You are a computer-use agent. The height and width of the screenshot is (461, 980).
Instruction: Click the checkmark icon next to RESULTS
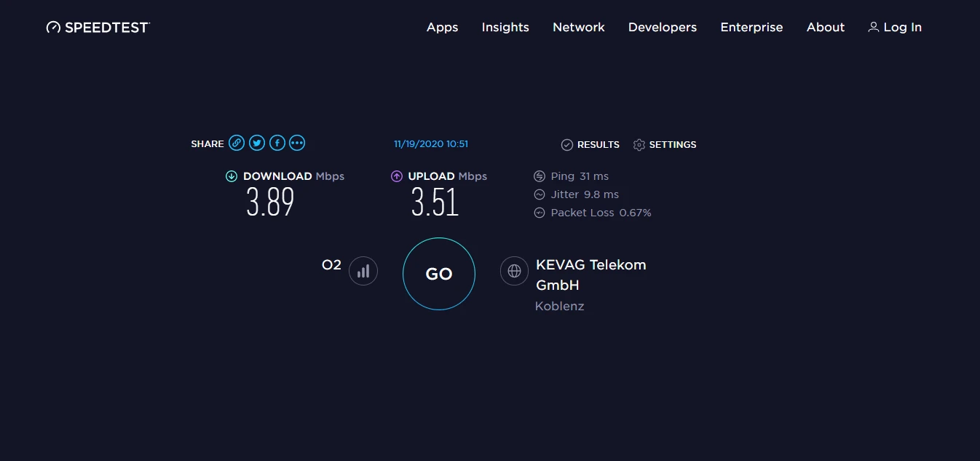567,145
